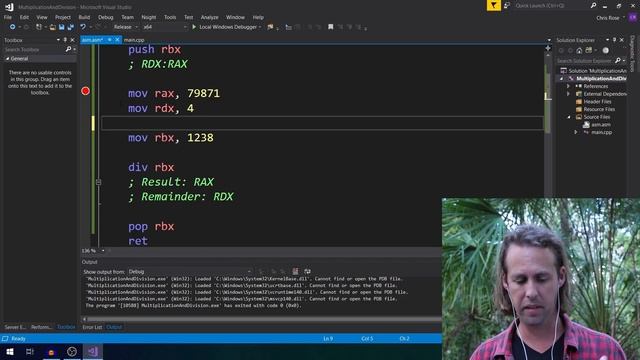Select the Resource Files folder
Image resolution: width=640 pixels, height=360 pixels.
pyautogui.click(x=599, y=109)
